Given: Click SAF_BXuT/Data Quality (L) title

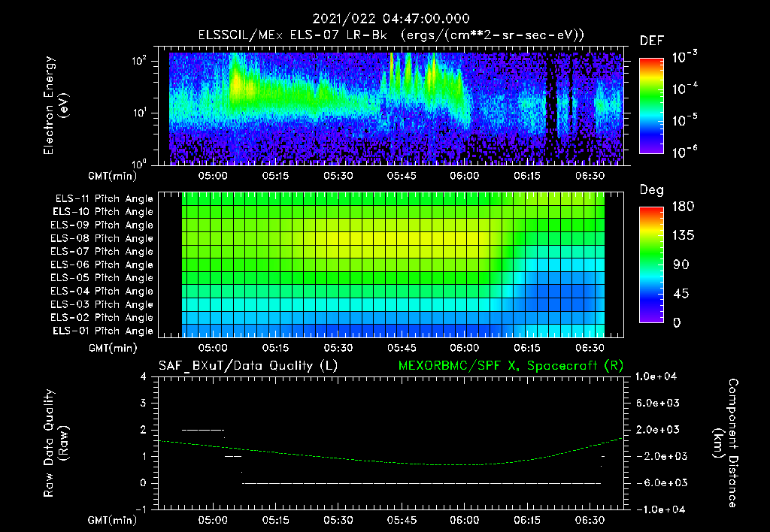Looking at the screenshot, I should coord(248,366).
